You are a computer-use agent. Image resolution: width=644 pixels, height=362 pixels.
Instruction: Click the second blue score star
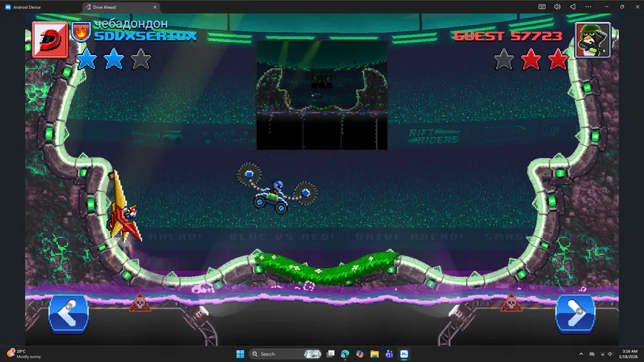point(114,59)
